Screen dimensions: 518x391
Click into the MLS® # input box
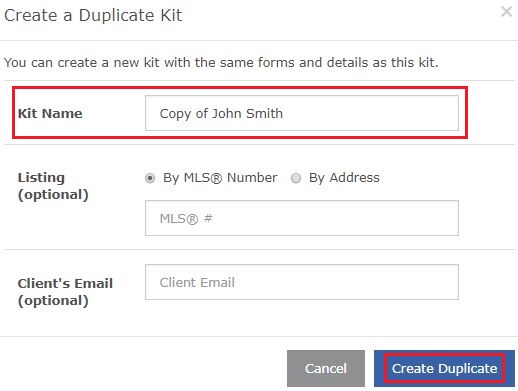click(x=302, y=218)
